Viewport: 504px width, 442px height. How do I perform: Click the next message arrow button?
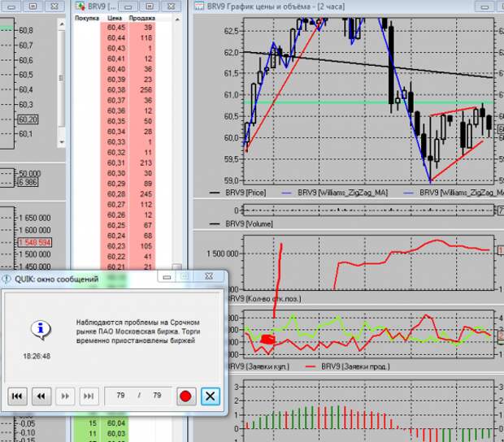point(65,396)
